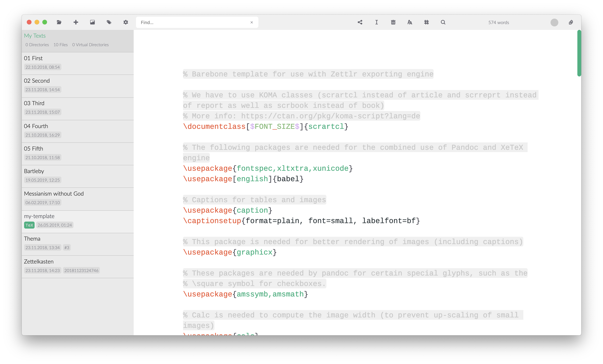
Task: Click the new file plus icon
Action: click(75, 22)
